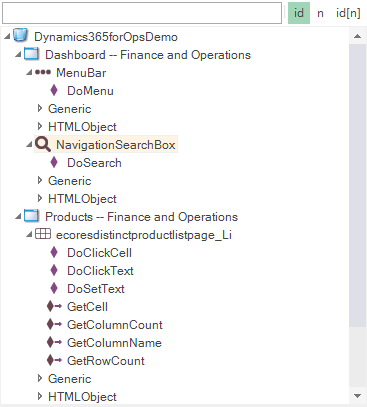
Task: Toggle the 'id' display mode button
Action: 299,13
